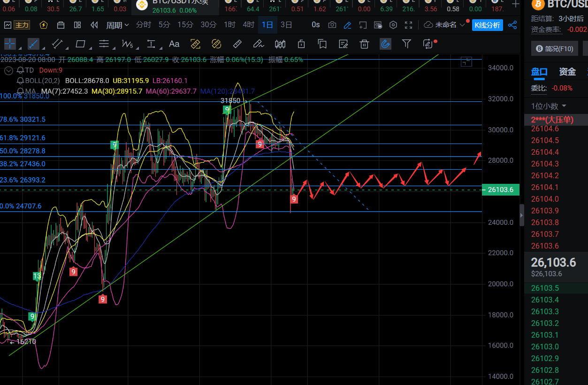588x385 pixels.
Task: Toggle the magnet snap tool
Action: point(385,44)
